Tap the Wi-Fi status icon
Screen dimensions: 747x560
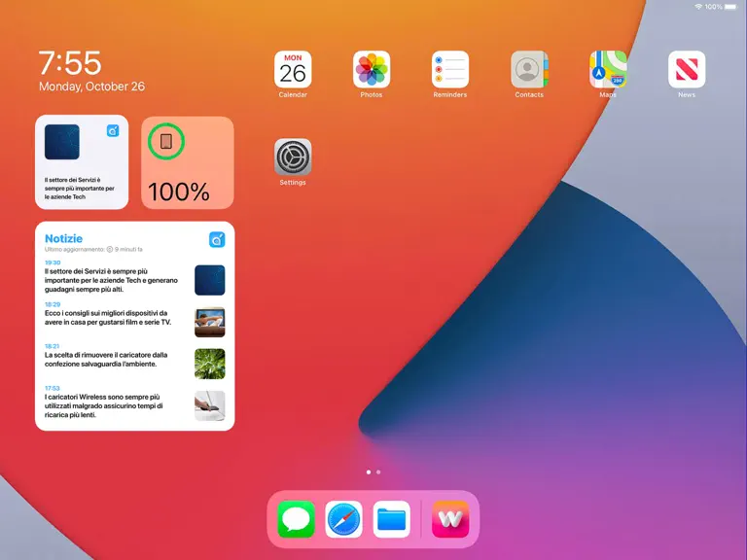pos(698,7)
